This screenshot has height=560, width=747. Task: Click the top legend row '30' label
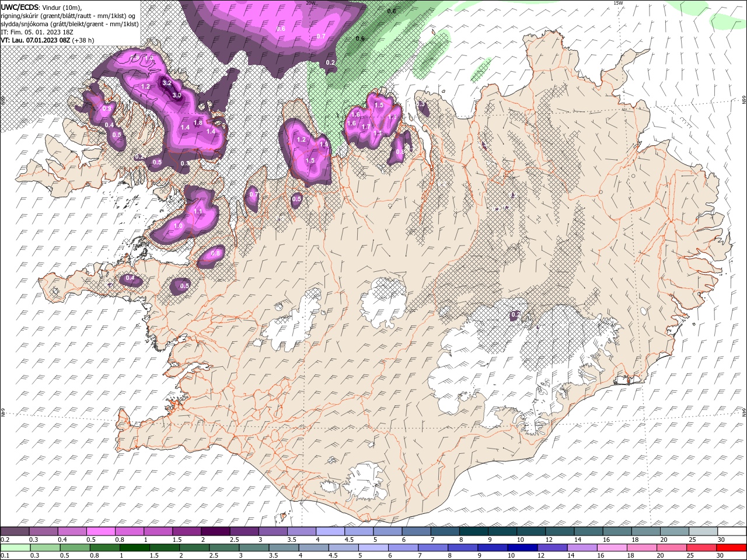click(721, 540)
